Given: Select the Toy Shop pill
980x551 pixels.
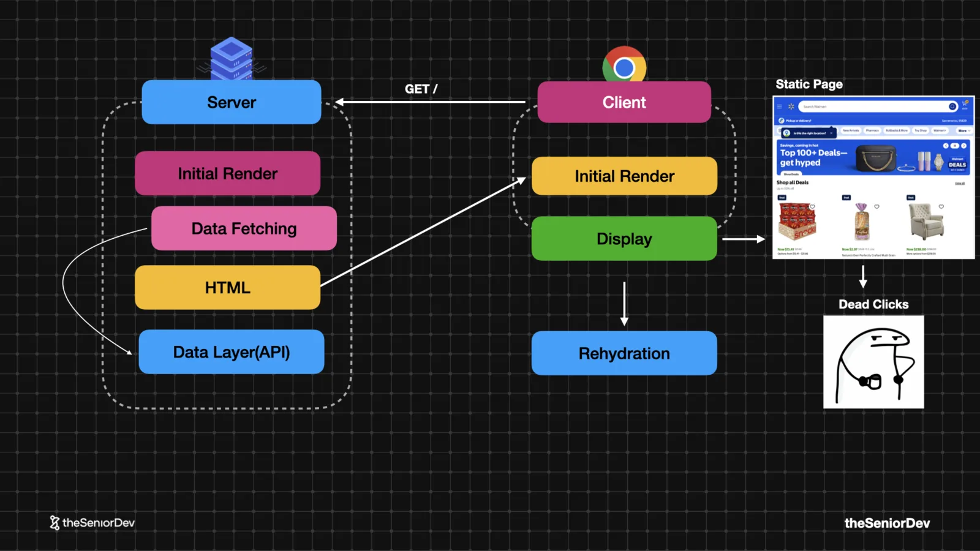Looking at the screenshot, I should (921, 130).
